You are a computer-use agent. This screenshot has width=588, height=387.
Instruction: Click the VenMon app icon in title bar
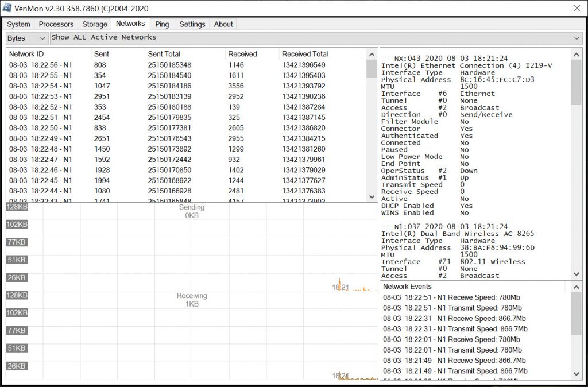pyautogui.click(x=7, y=7)
